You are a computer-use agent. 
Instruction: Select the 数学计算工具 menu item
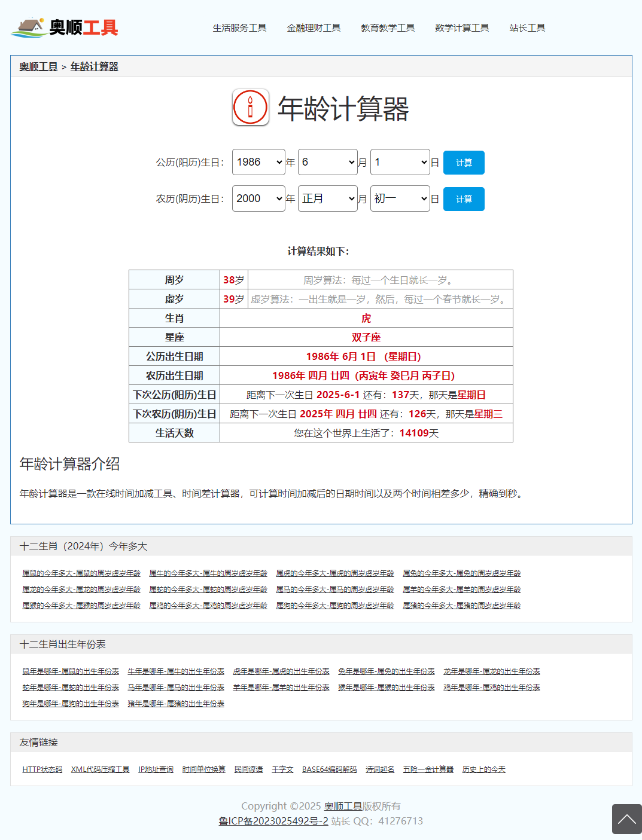click(462, 28)
